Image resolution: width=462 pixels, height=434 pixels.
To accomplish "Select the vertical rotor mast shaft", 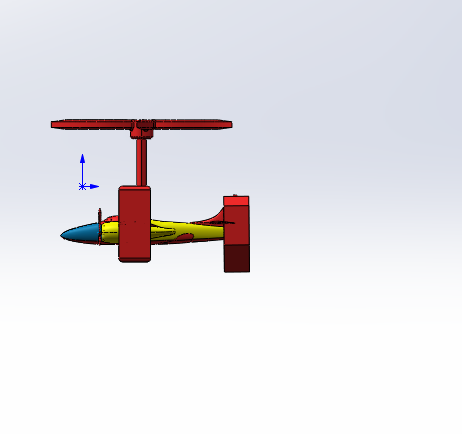I will pyautogui.click(x=141, y=162).
